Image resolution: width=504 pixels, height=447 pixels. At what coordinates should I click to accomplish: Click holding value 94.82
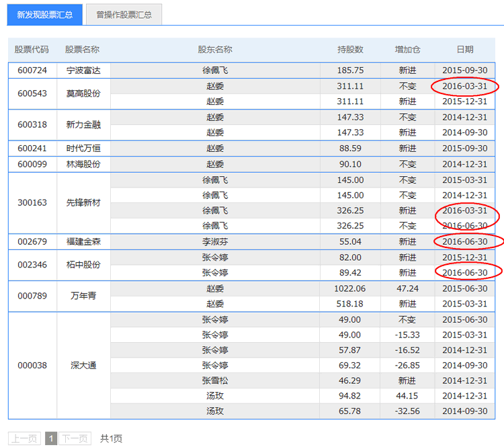[349, 396]
